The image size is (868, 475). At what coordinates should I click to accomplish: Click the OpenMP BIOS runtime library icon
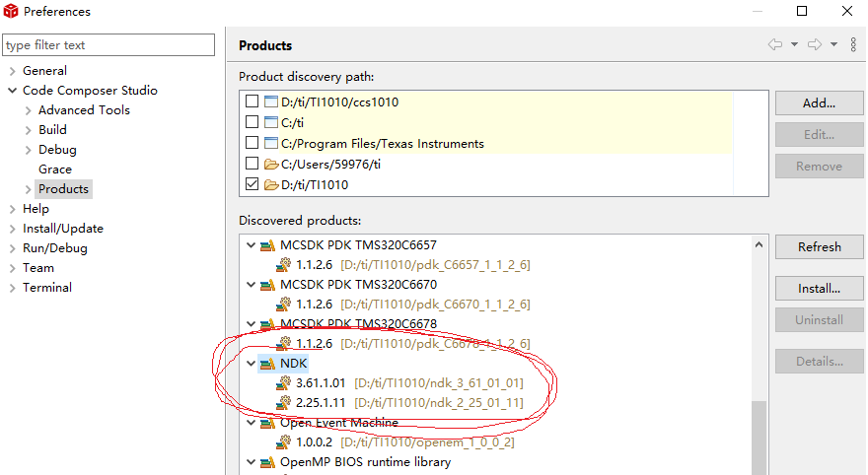(267, 462)
